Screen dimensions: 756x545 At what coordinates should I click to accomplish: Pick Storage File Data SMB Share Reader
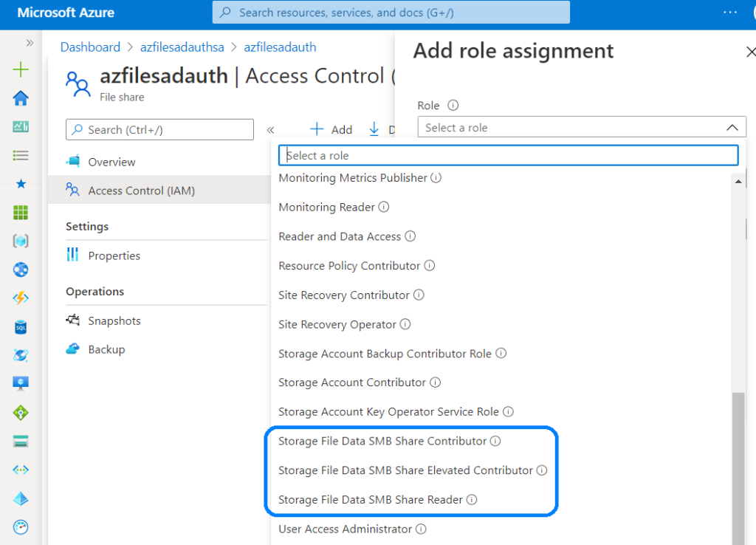(371, 500)
